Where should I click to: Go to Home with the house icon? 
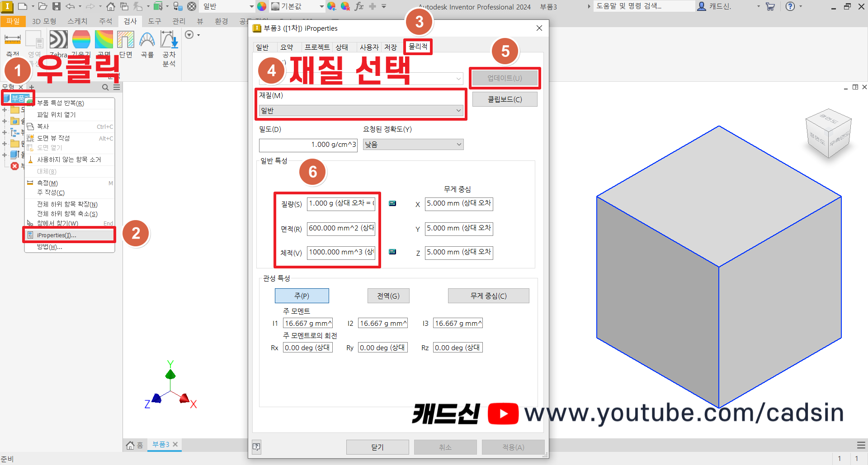pyautogui.click(x=111, y=6)
